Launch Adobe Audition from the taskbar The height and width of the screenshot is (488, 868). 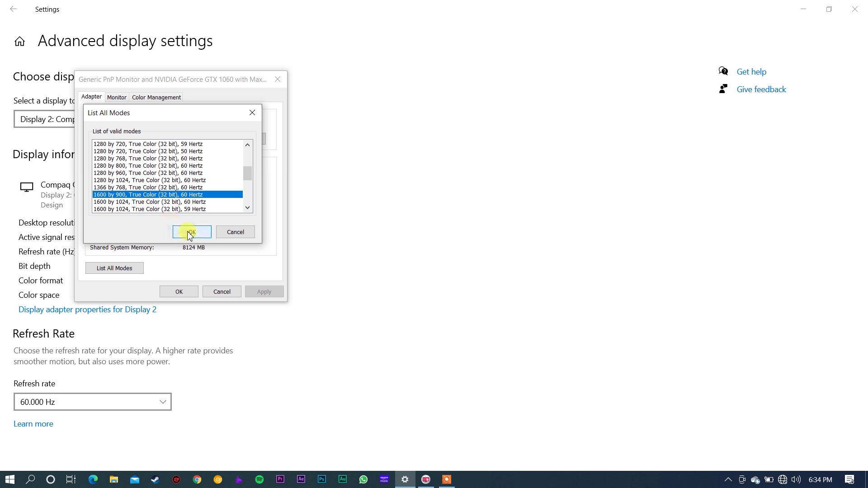tap(342, 479)
